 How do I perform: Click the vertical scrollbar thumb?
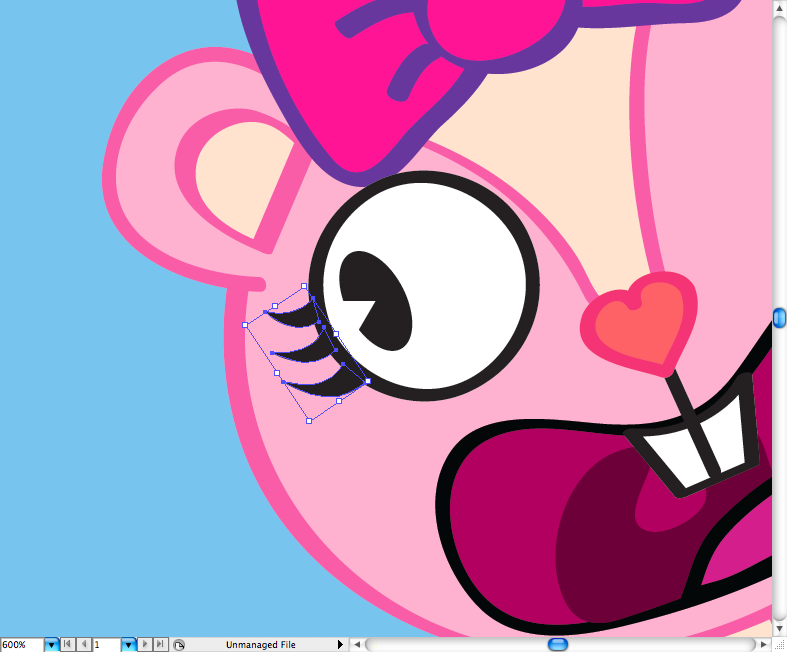click(x=779, y=317)
